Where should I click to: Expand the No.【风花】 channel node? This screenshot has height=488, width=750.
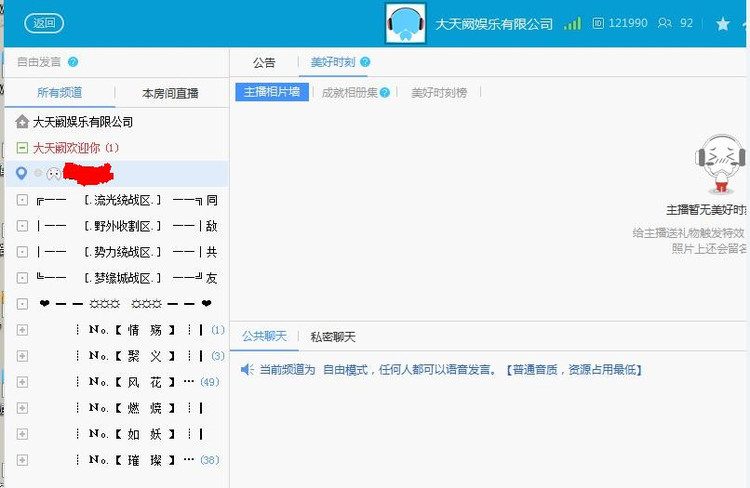[22, 382]
